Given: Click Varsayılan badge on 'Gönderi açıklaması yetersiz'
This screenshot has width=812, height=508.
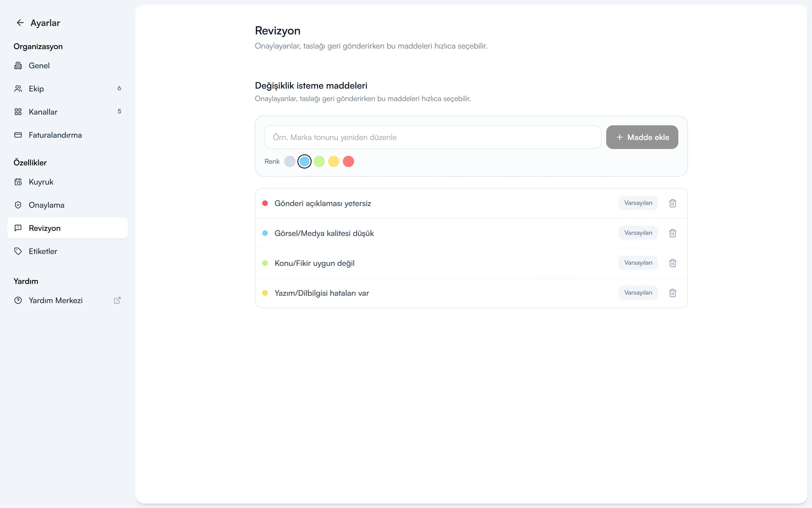Looking at the screenshot, I should pos(638,203).
